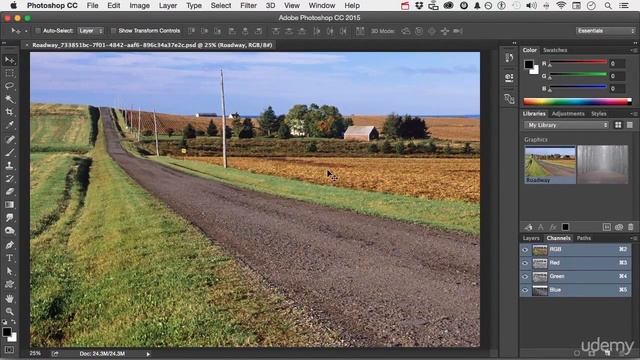
Task: Select the Blue channel row
Action: [x=576, y=290]
